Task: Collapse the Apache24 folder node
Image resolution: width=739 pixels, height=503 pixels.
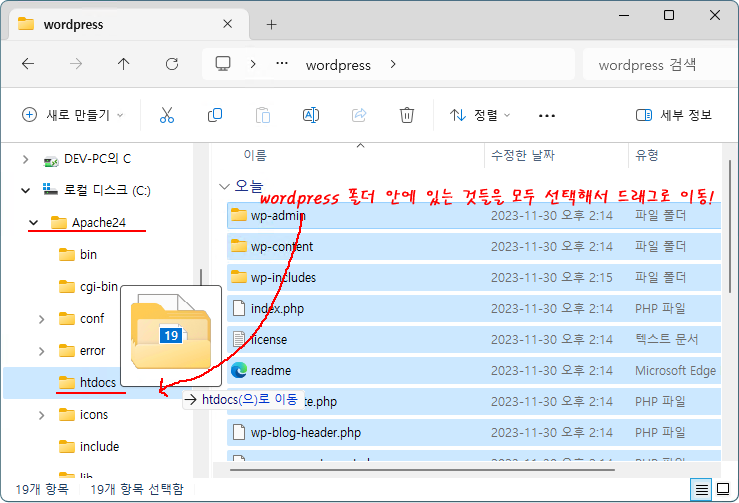Action: [33, 223]
